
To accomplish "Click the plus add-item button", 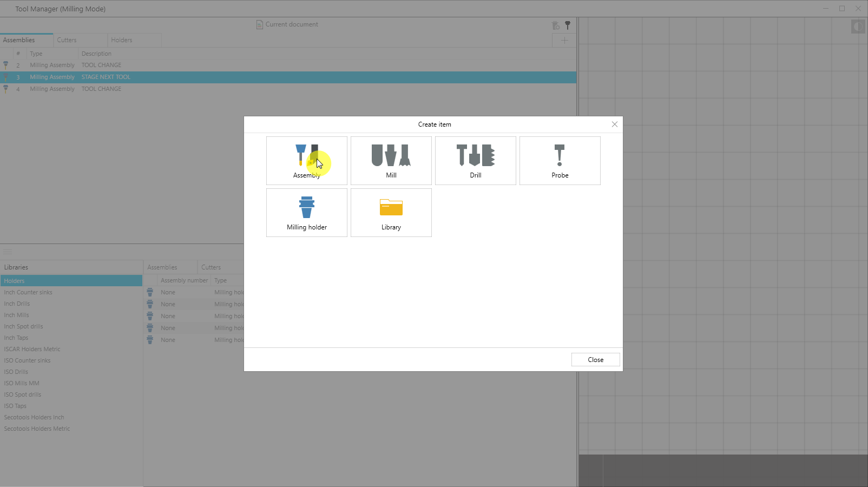I will [564, 40].
